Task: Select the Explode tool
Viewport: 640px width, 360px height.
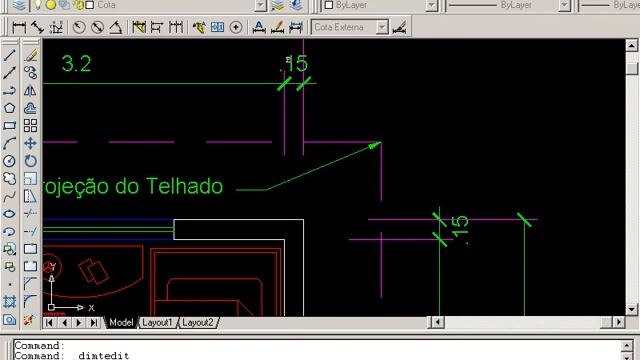Action: [x=30, y=320]
